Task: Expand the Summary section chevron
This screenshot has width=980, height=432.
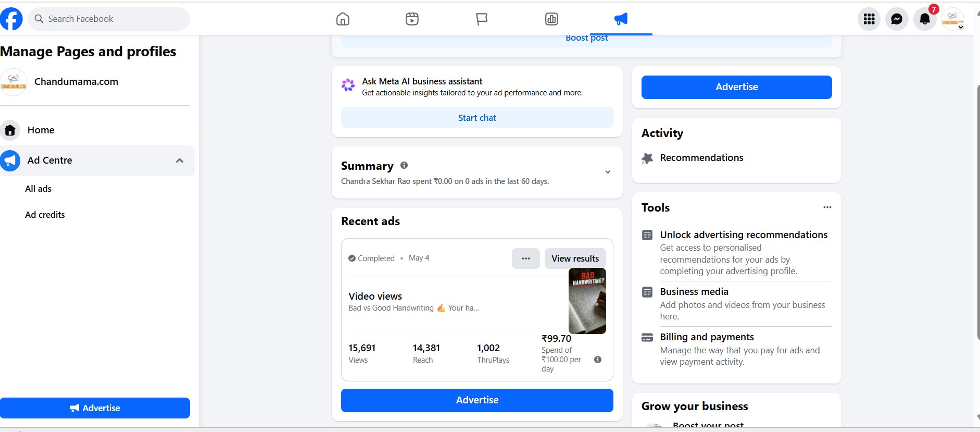Action: (608, 172)
